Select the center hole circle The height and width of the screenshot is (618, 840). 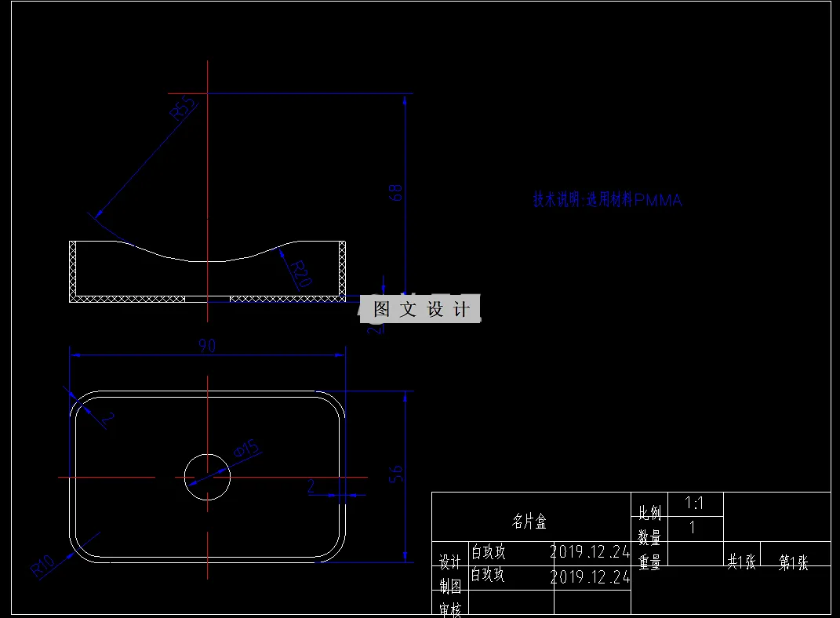(x=206, y=477)
